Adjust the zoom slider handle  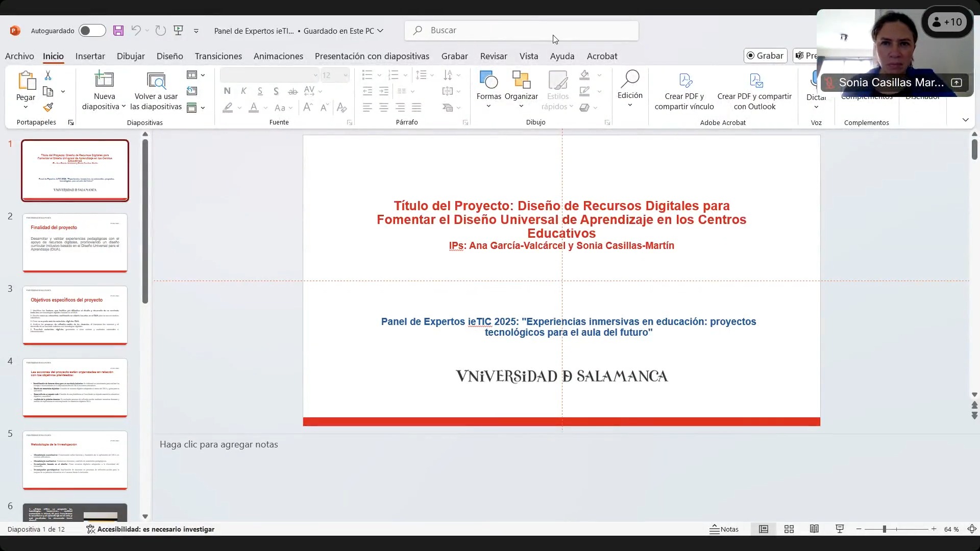885,529
